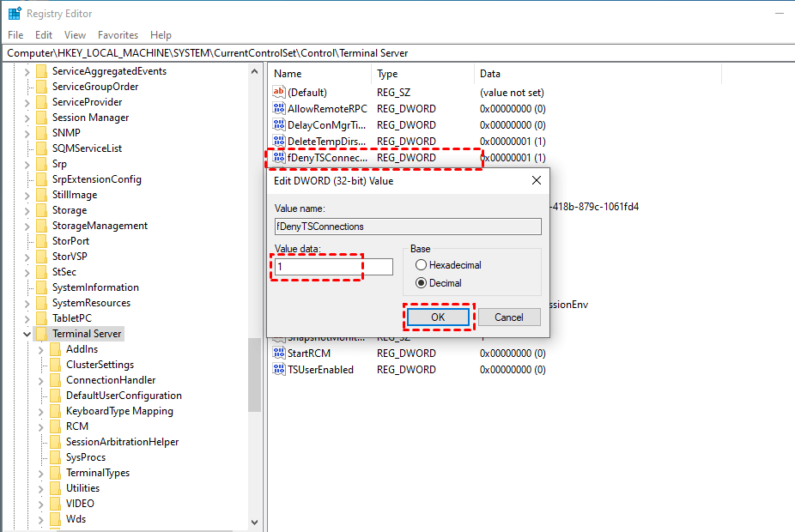The height and width of the screenshot is (532, 795).
Task: Open the Edit menu
Action: pyautogui.click(x=44, y=35)
